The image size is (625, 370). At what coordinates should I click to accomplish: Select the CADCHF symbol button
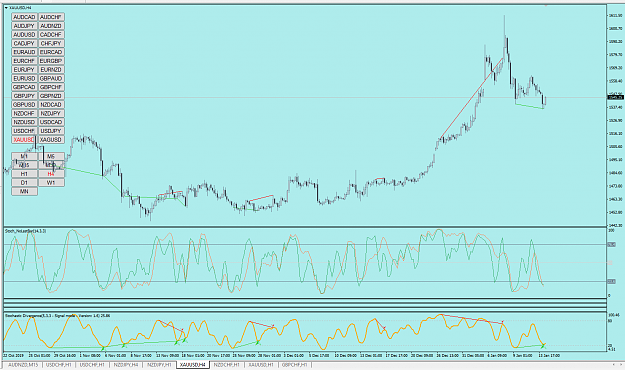click(x=51, y=34)
